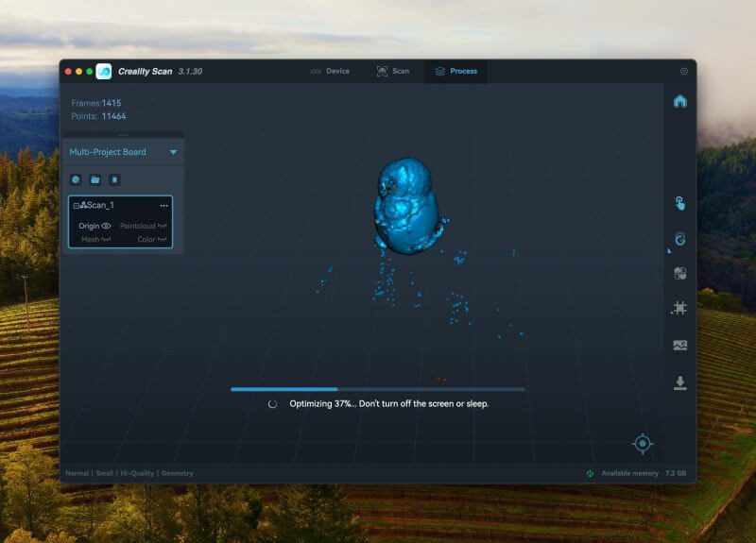Click the blue 3D scanned model
This screenshot has height=543, width=756.
click(x=407, y=206)
